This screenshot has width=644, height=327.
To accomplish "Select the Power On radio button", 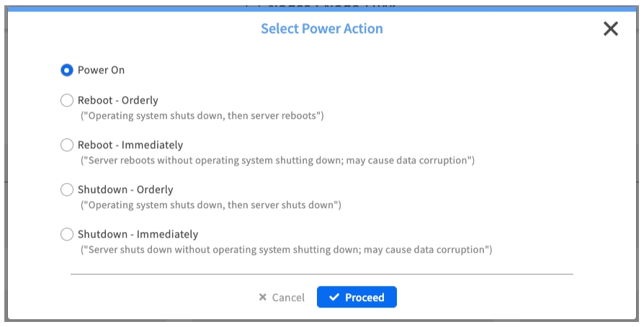I will pyautogui.click(x=67, y=70).
